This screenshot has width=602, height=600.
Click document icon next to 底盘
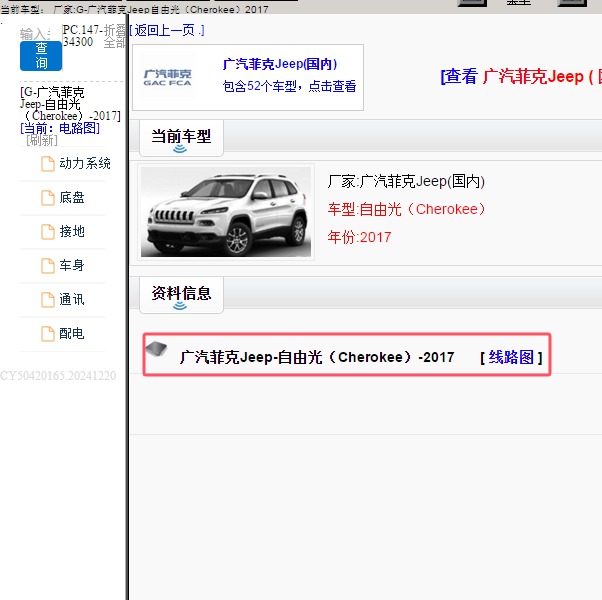click(x=48, y=198)
